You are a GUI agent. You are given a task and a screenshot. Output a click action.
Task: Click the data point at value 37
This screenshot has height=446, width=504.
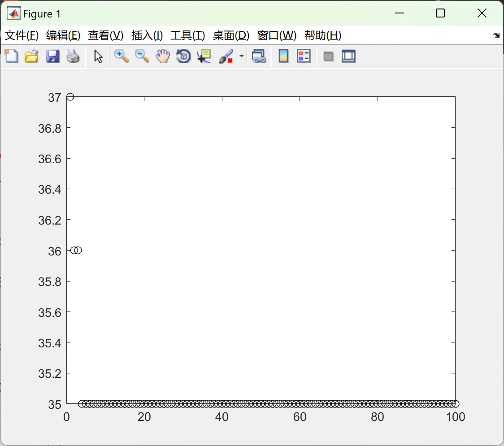70,97
